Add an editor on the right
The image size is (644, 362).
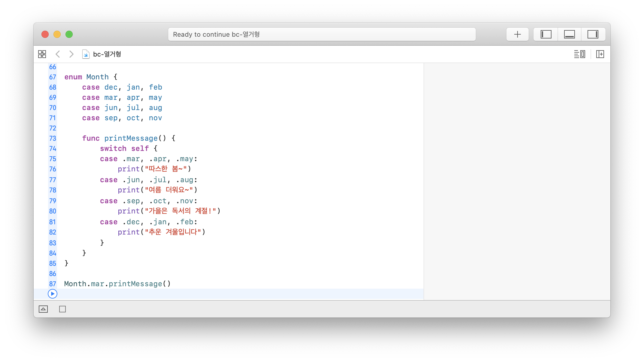[600, 54]
